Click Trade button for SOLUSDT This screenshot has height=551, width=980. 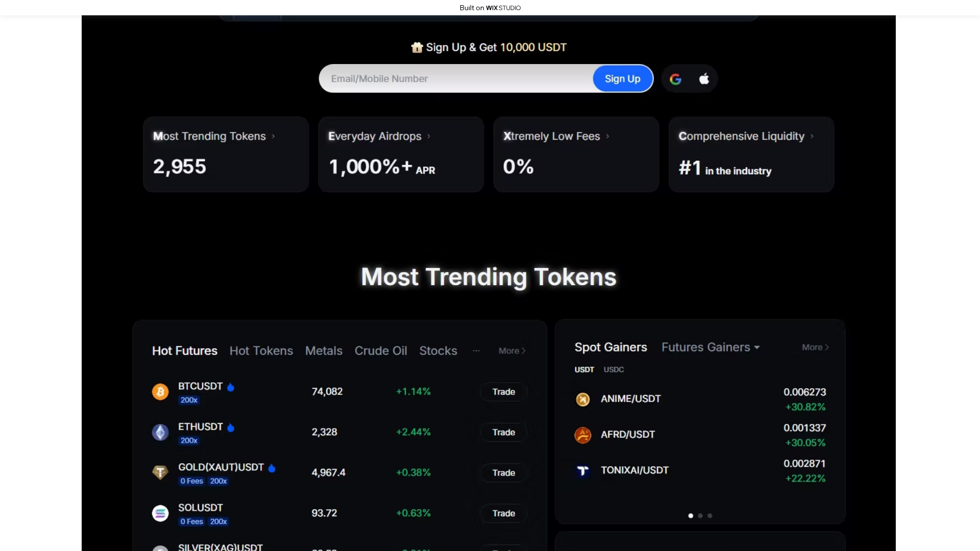504,513
